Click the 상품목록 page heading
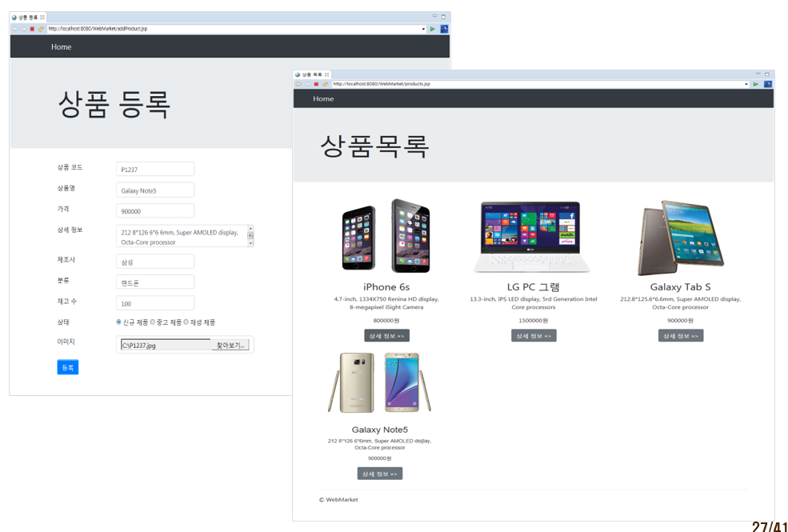788x532 pixels. pos(374,146)
